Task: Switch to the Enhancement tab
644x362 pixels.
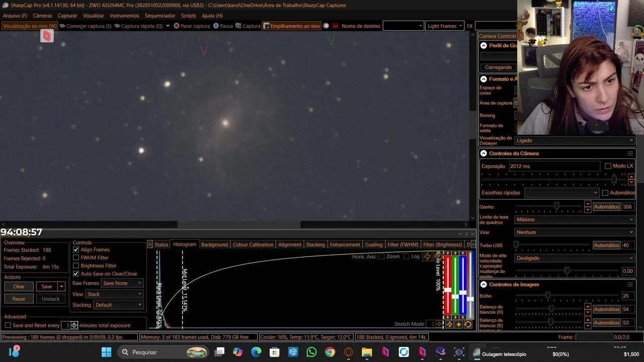Action: (x=345, y=244)
